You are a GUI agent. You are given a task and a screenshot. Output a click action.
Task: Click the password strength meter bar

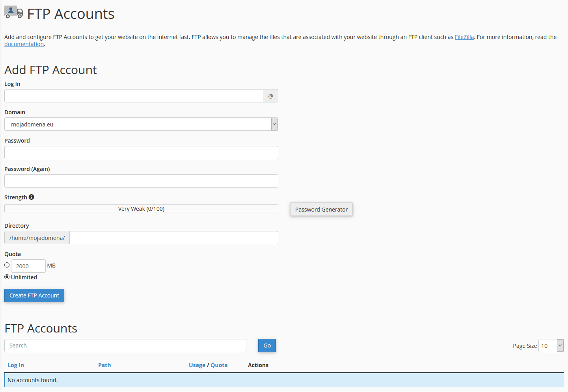(141, 208)
